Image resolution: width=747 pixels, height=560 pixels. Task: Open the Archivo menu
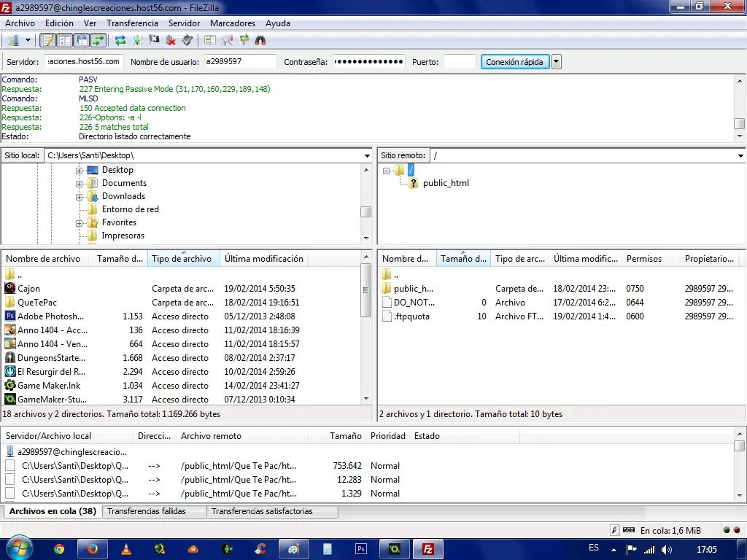(x=20, y=23)
